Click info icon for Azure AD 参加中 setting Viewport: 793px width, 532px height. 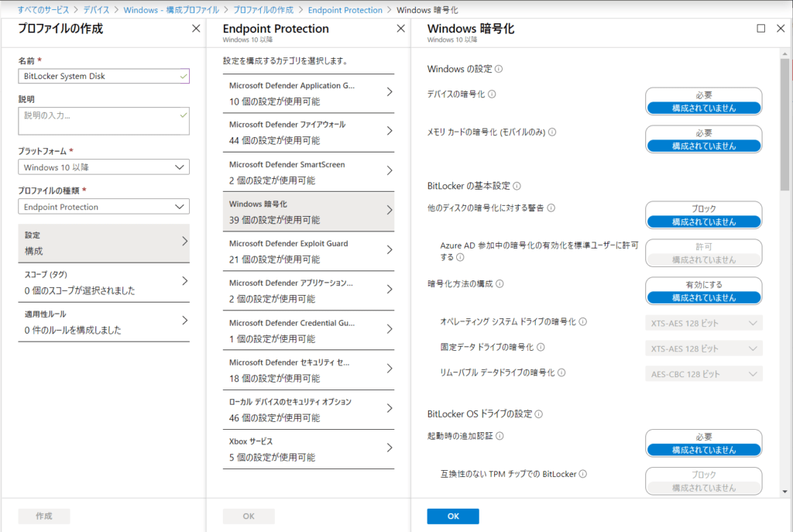coord(460,257)
